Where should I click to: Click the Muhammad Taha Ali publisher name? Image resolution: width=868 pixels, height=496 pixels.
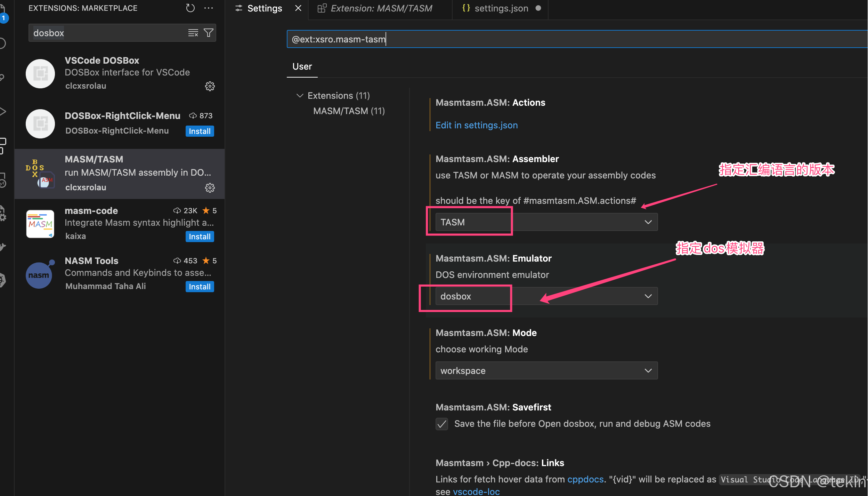click(105, 286)
